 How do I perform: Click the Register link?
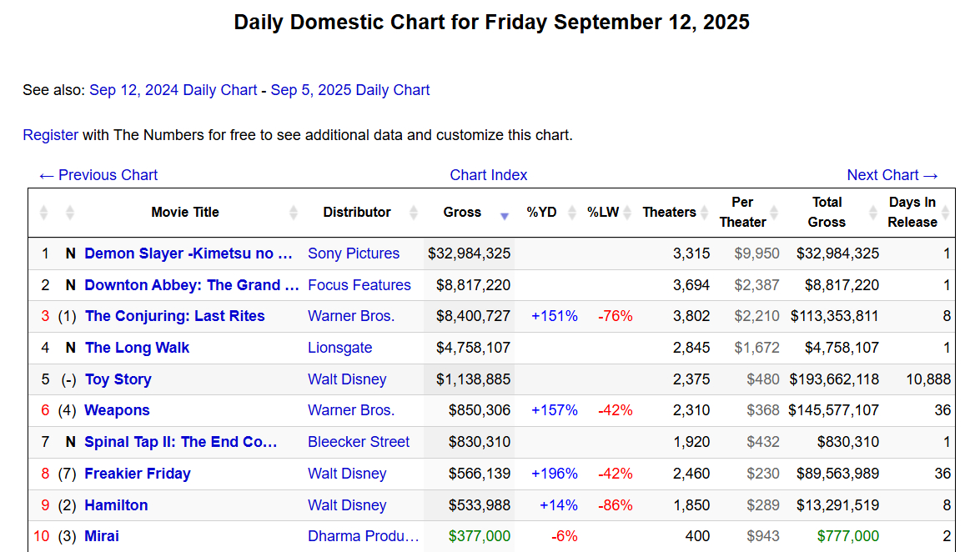(50, 135)
